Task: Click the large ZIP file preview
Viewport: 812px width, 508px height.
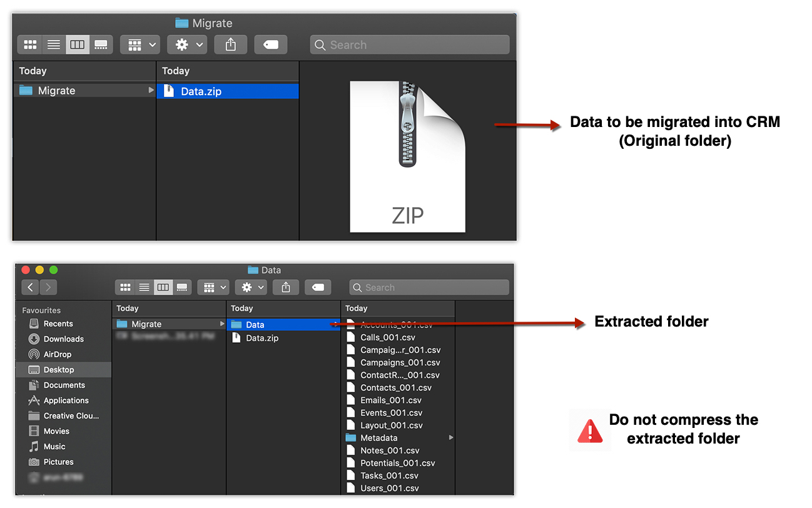Action: (x=407, y=156)
